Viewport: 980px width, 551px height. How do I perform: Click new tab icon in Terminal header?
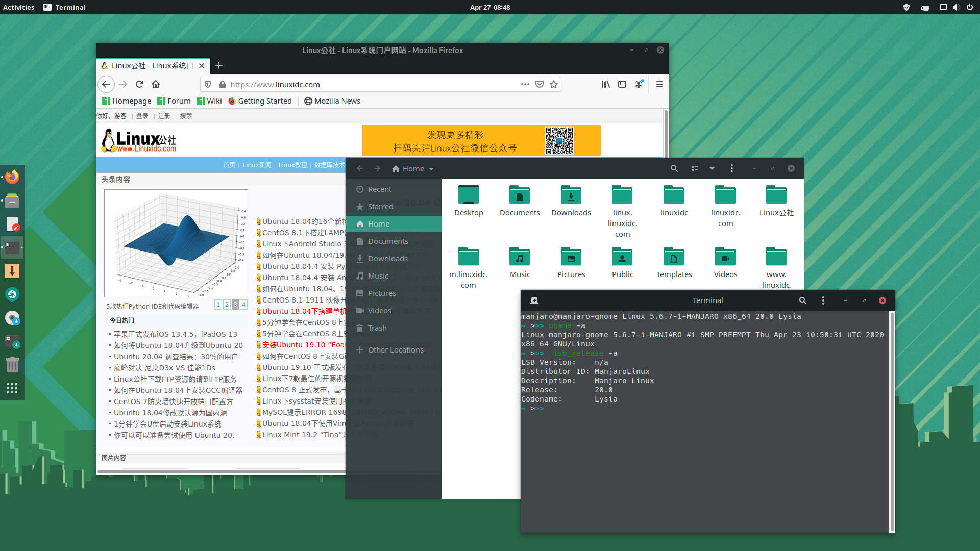[x=534, y=300]
